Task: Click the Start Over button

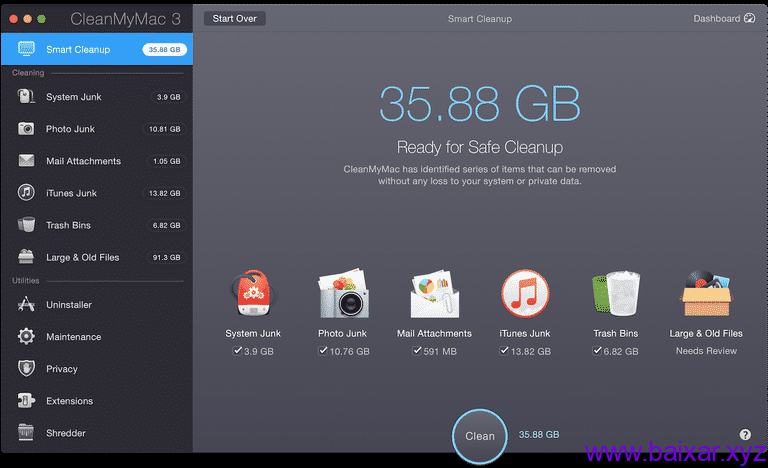Action: (x=235, y=19)
